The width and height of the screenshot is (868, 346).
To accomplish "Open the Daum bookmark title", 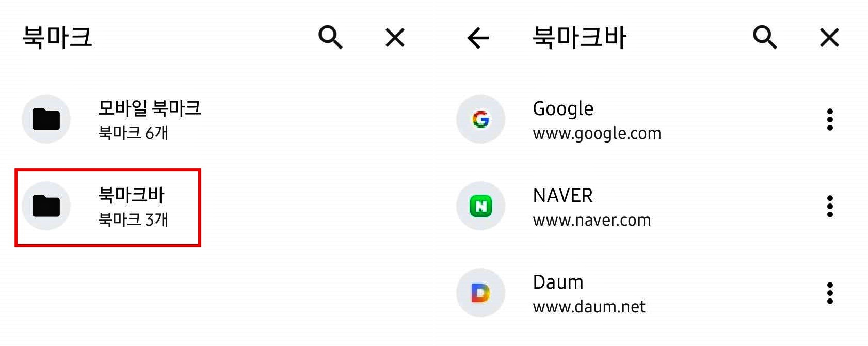I will pyautogui.click(x=558, y=282).
